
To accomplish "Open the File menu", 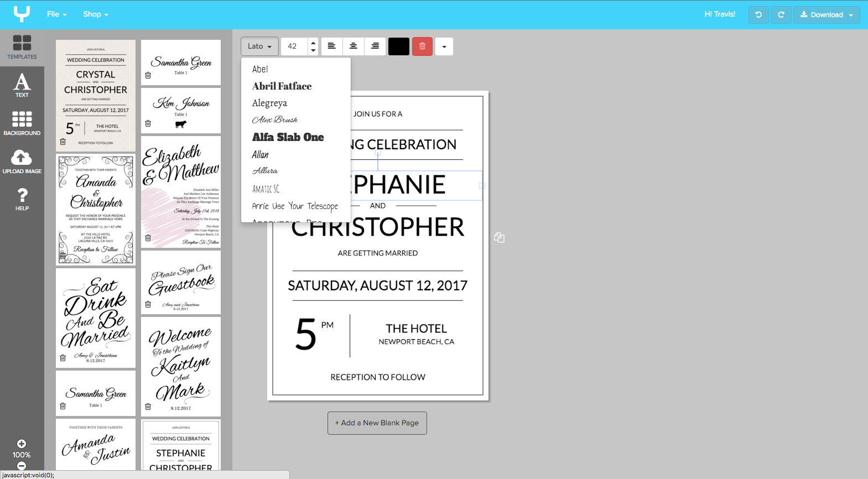I will click(x=56, y=14).
